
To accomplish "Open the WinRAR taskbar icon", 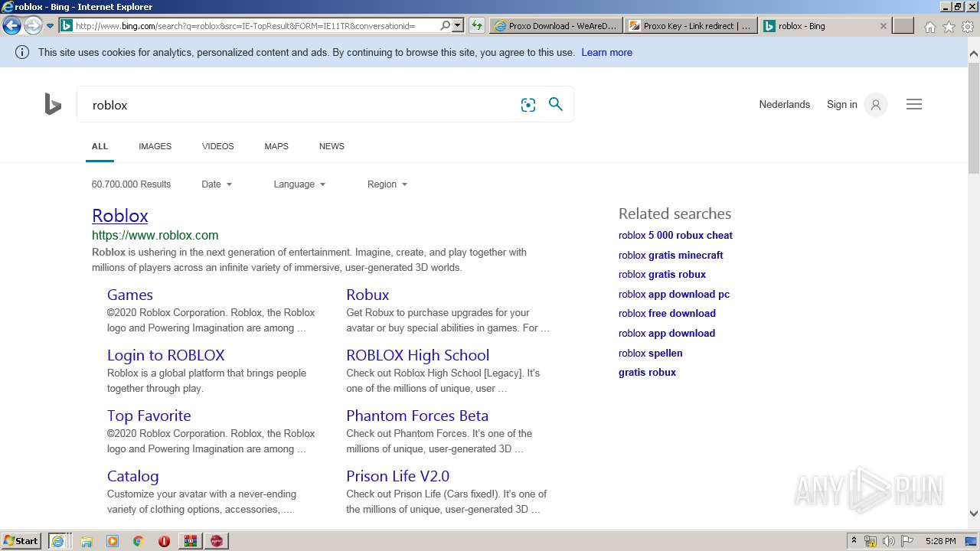I will 191,541.
